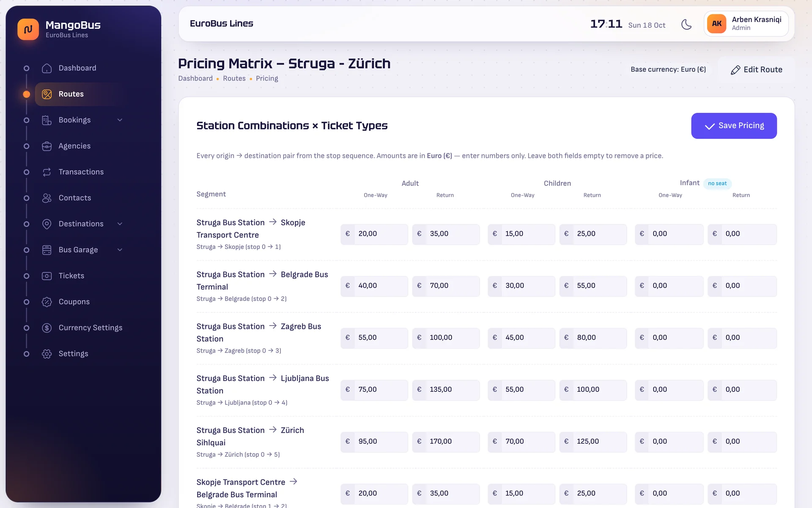Open Currency Settings menu item
The height and width of the screenshot is (508, 812).
click(91, 328)
